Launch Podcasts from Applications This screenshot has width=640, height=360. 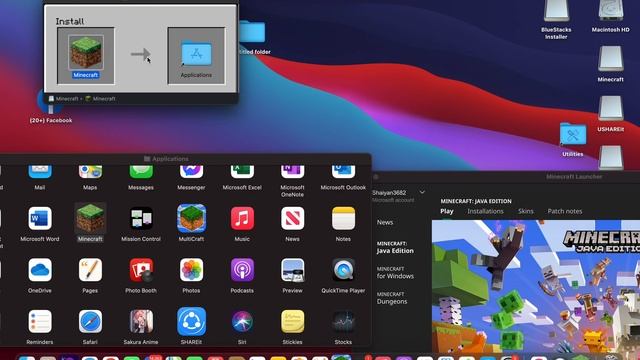click(242, 270)
